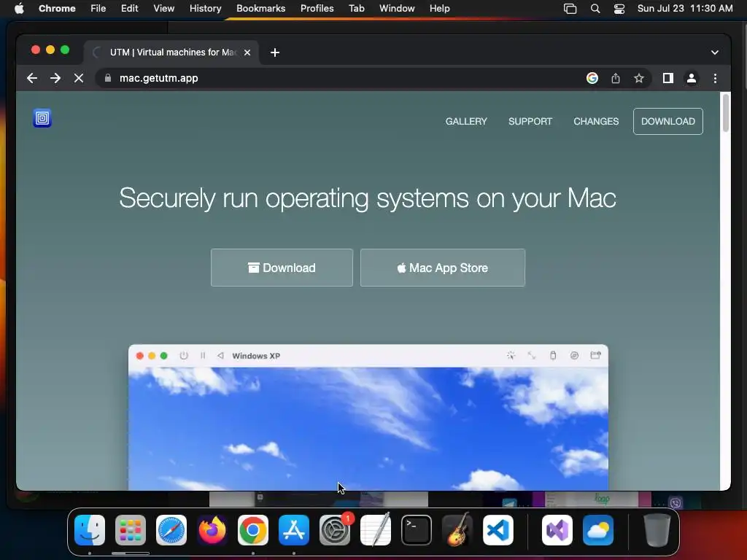Open the Tab menu
The height and width of the screenshot is (560, 747).
pyautogui.click(x=356, y=9)
